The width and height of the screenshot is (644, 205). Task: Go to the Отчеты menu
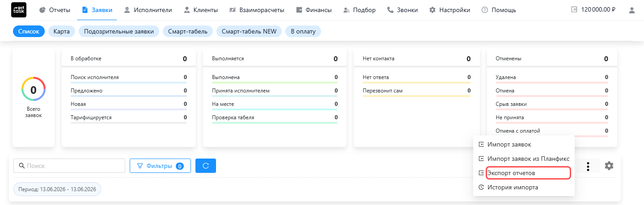(55, 10)
